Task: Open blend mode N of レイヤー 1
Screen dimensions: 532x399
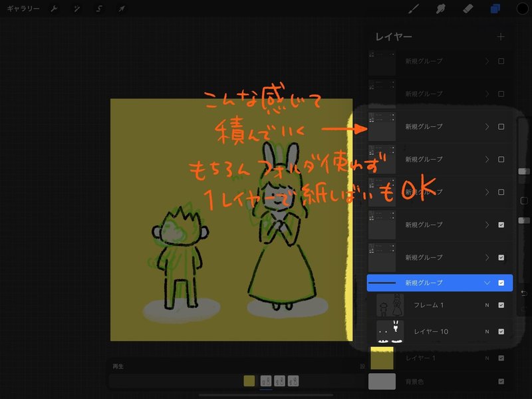Action: click(x=487, y=358)
